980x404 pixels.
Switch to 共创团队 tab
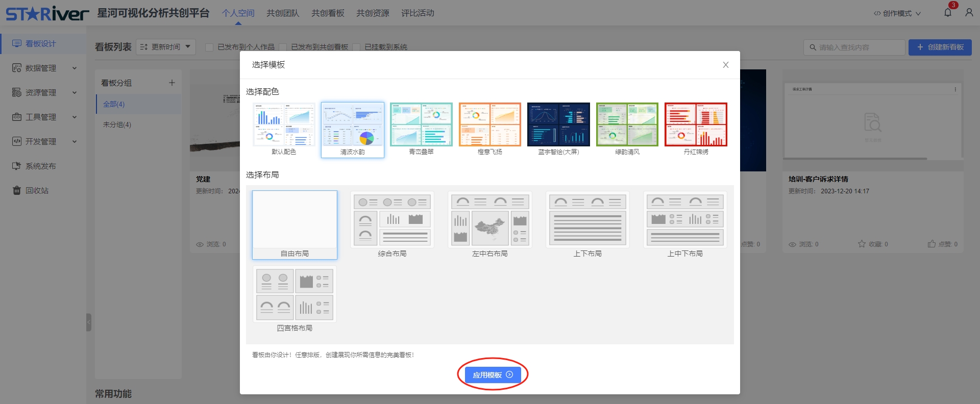[283, 13]
